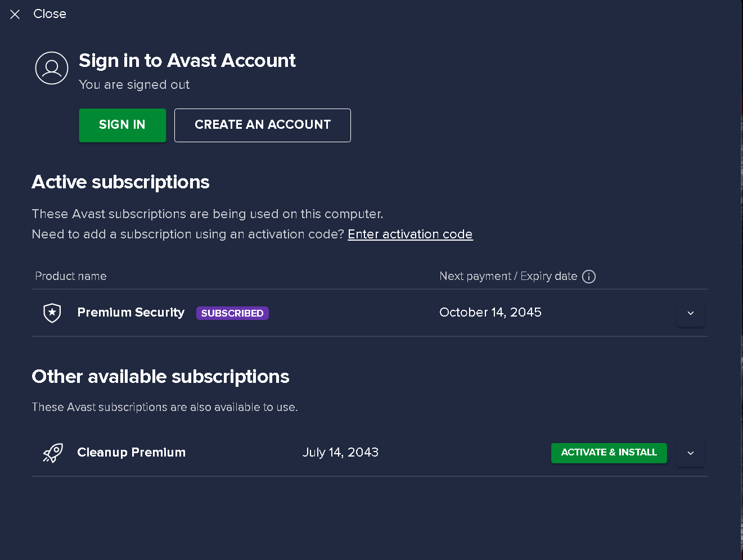Click the Active subscriptions heading
Screen dimensions: 743x560
[x=120, y=182]
